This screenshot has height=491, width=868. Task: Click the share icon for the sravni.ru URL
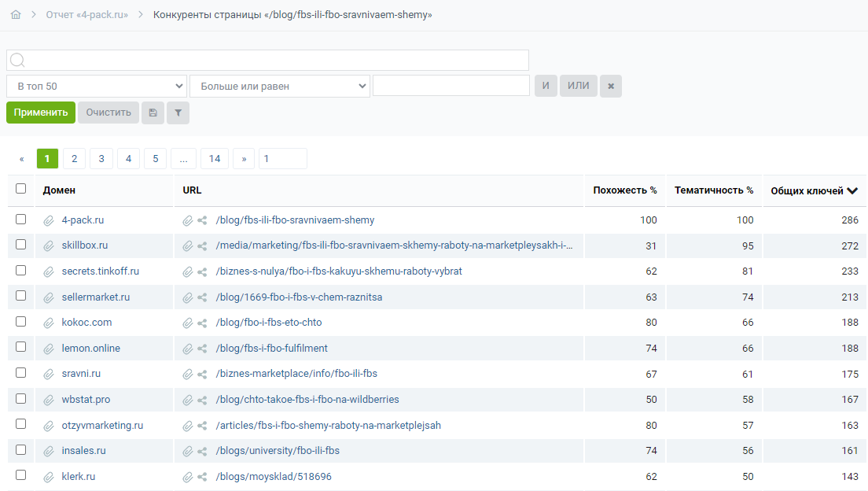(202, 374)
